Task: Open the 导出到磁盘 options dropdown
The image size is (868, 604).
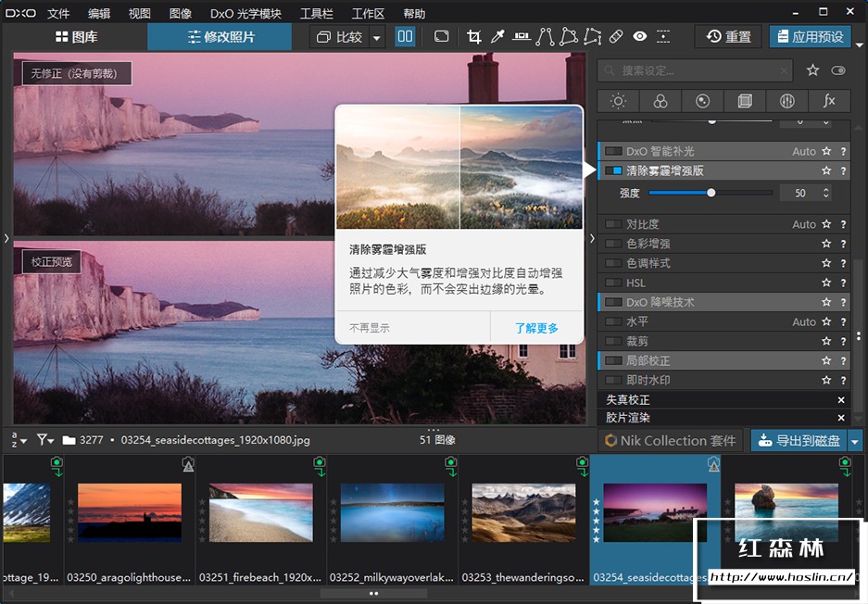Action: [x=855, y=440]
